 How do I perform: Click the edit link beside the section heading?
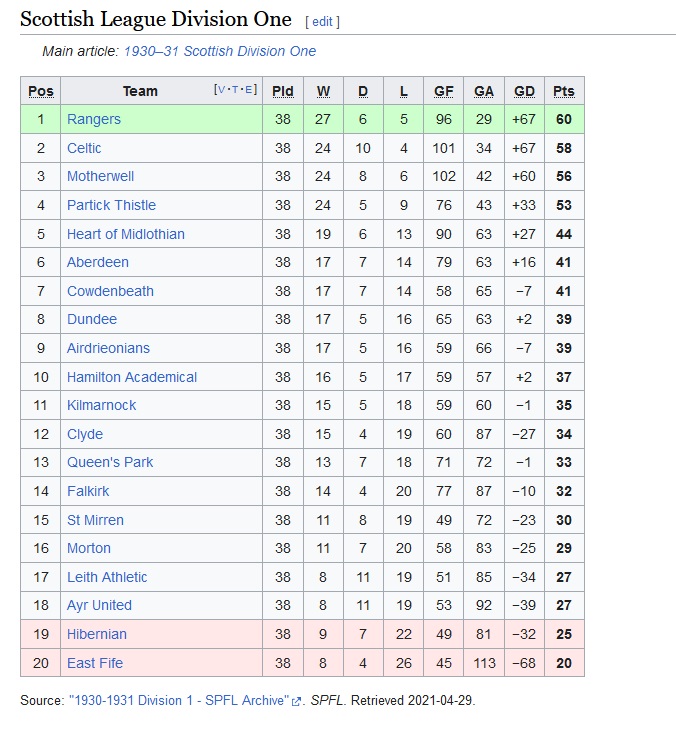[322, 21]
